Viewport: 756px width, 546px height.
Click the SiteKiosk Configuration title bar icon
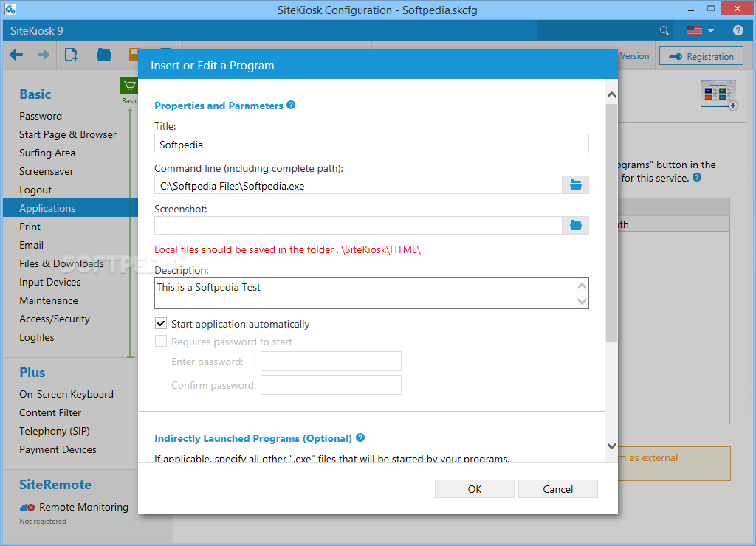tap(10, 9)
